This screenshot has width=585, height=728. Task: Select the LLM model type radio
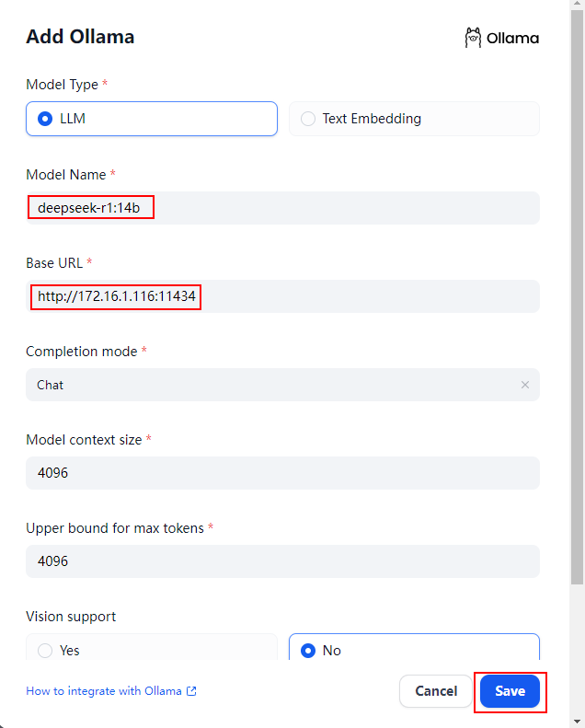[152, 119]
